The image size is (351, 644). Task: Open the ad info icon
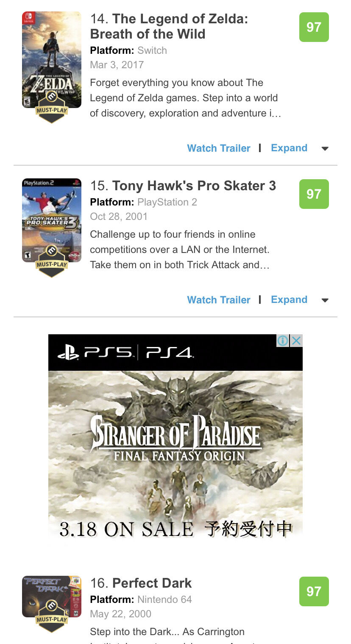pyautogui.click(x=283, y=341)
